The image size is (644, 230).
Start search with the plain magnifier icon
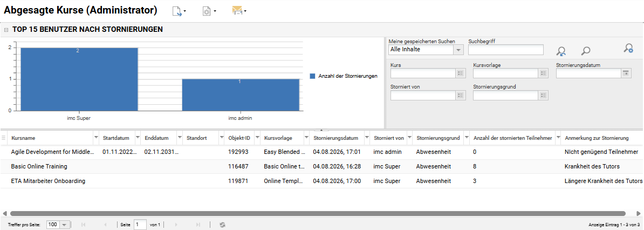(x=586, y=51)
